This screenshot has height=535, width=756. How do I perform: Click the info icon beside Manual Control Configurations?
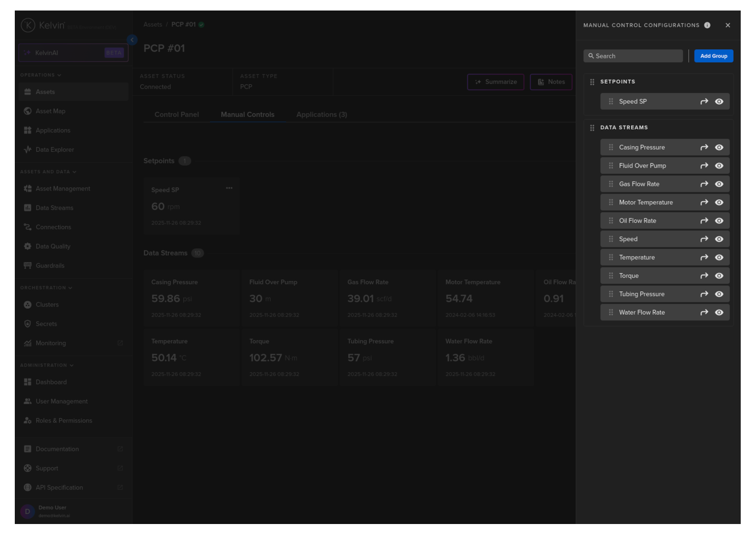coord(707,25)
